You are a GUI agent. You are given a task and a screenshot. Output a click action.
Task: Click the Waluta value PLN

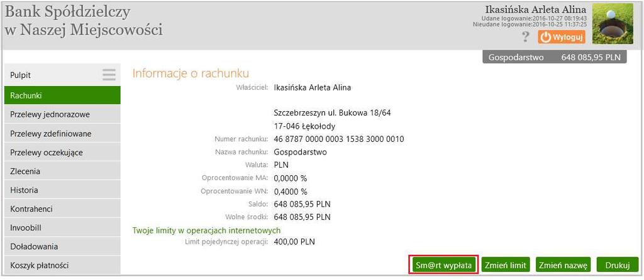281,165
